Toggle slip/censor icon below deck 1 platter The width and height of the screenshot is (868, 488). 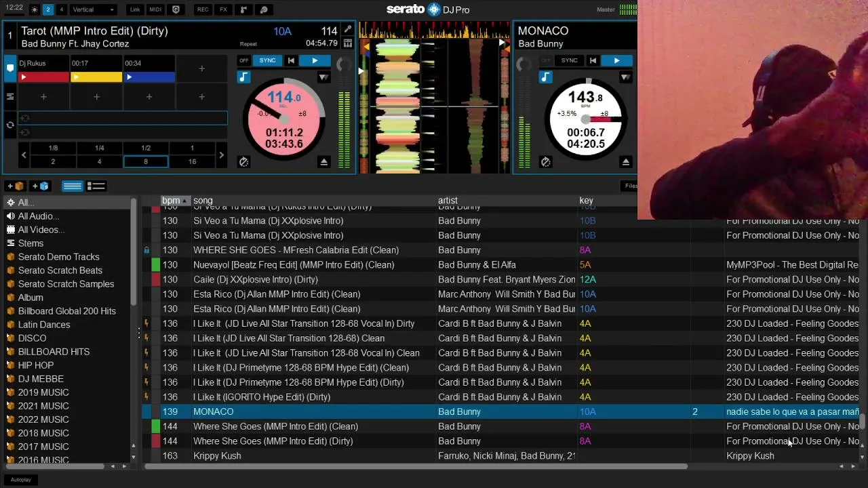(x=243, y=162)
